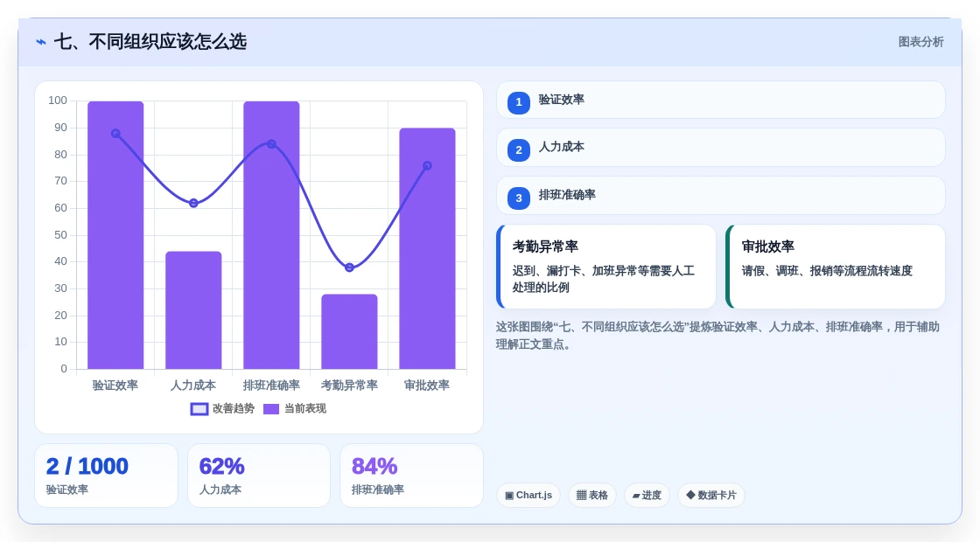Click the 排班准确率 bar in the chart

[271, 235]
